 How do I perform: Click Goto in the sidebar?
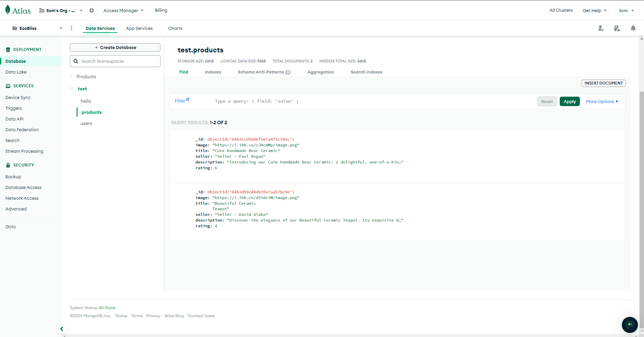point(10,227)
